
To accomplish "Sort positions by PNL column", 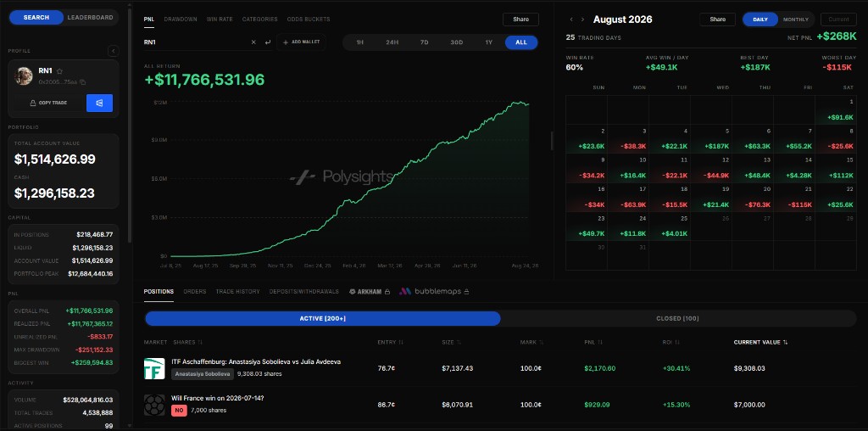I will (594, 343).
